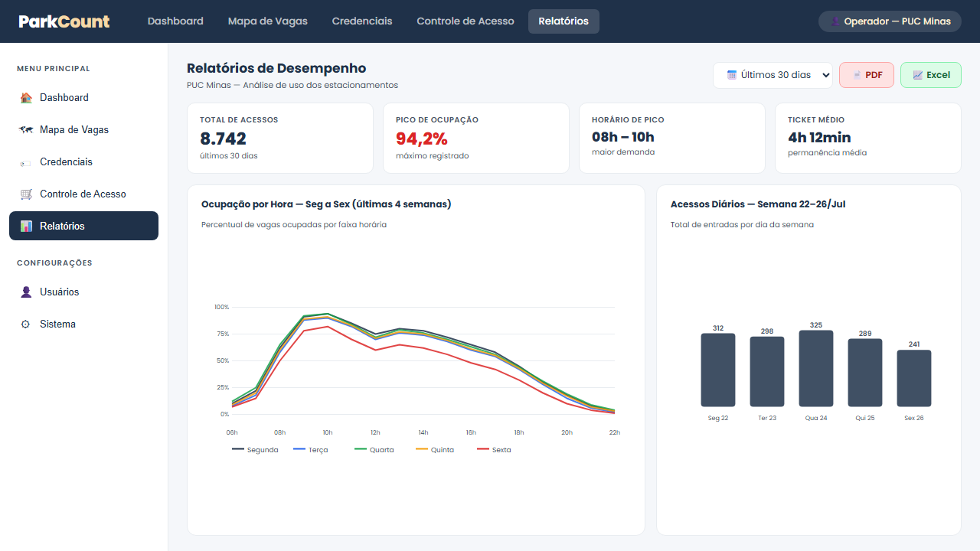The image size is (980, 551).
Task: Toggle the Quarta legend color marker
Action: (x=361, y=449)
